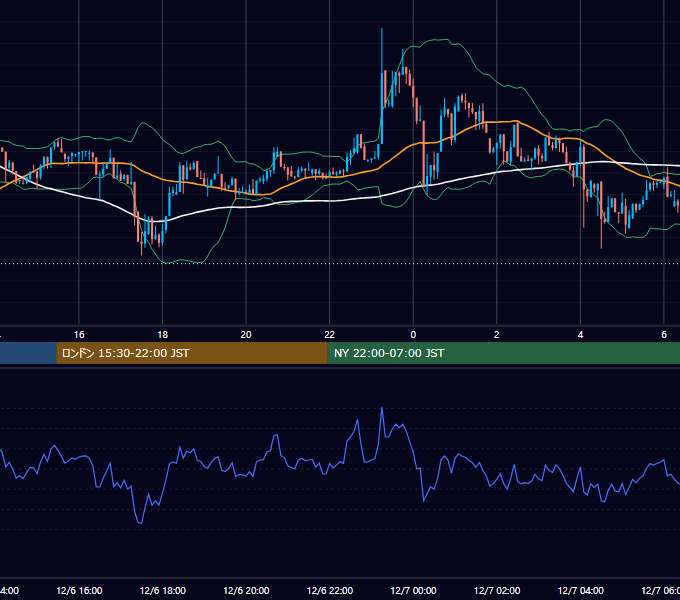
Task: Click the 12/6 20:00 date label
Action: coord(246,590)
